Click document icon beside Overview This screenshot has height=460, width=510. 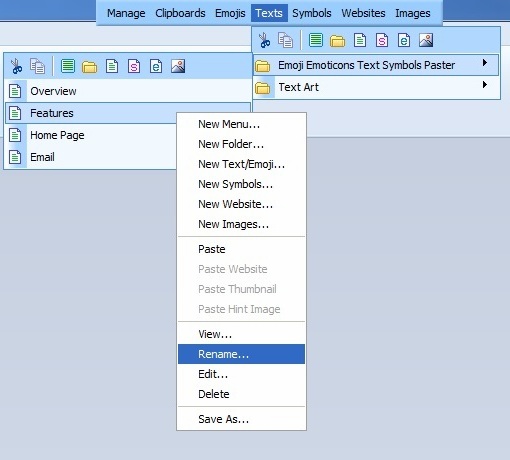click(x=15, y=91)
